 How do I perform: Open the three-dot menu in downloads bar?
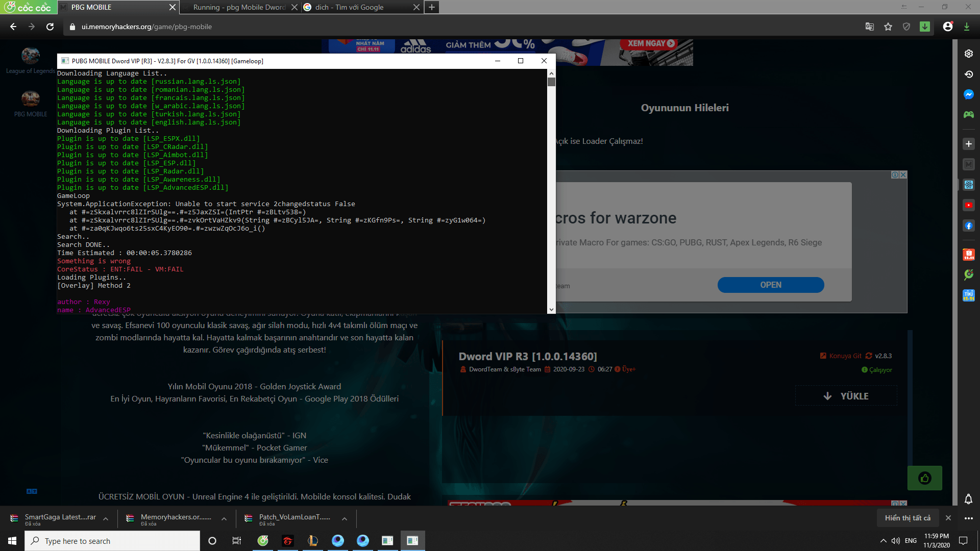tap(968, 518)
